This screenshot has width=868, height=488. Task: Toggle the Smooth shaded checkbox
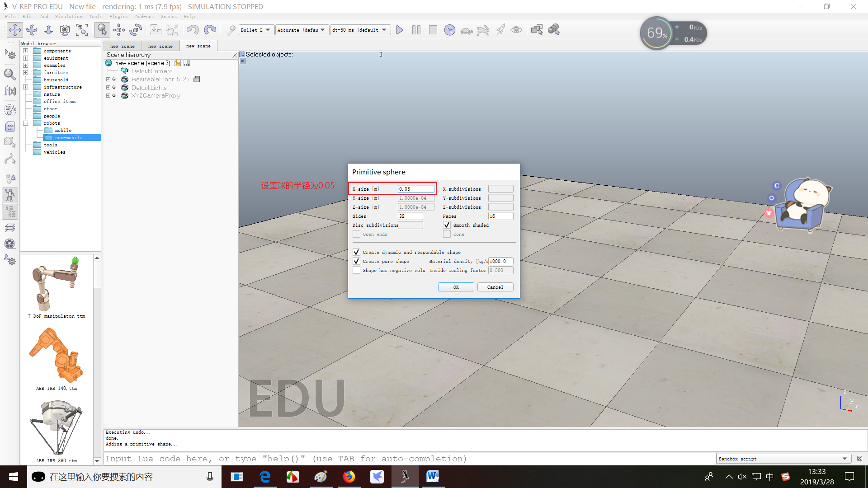pyautogui.click(x=447, y=225)
